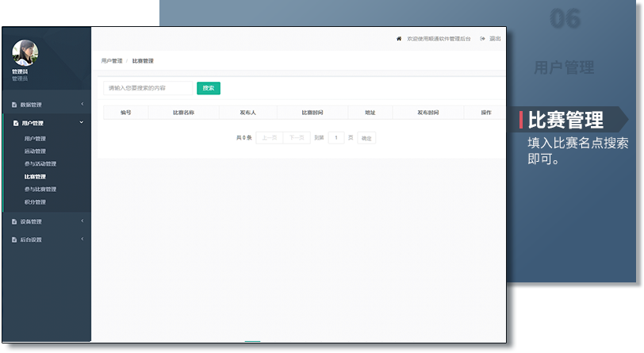644x353 pixels.
Task: Expand the 数据管理 menu chevron
Action: [82, 105]
